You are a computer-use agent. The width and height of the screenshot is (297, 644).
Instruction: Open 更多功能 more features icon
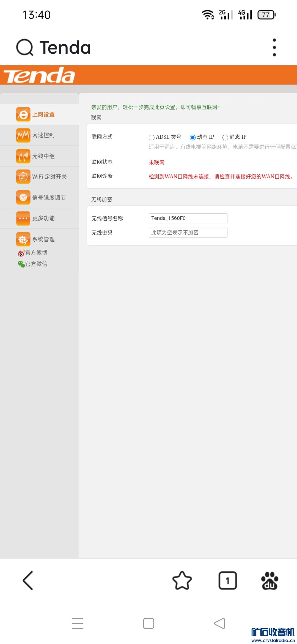(23, 218)
